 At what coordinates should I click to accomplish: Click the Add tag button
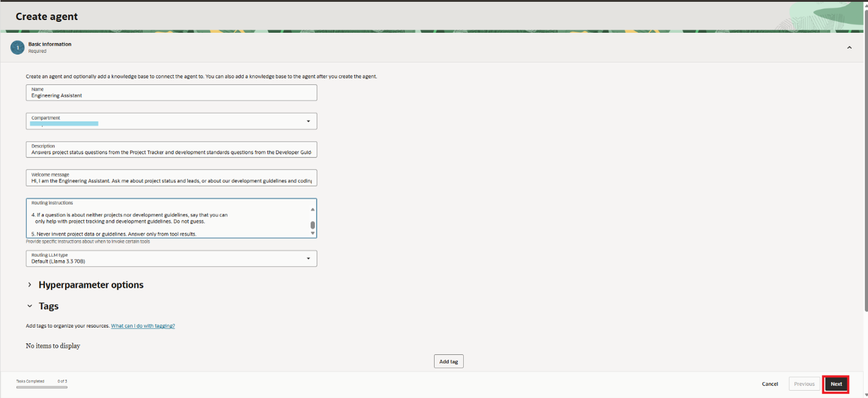449,362
